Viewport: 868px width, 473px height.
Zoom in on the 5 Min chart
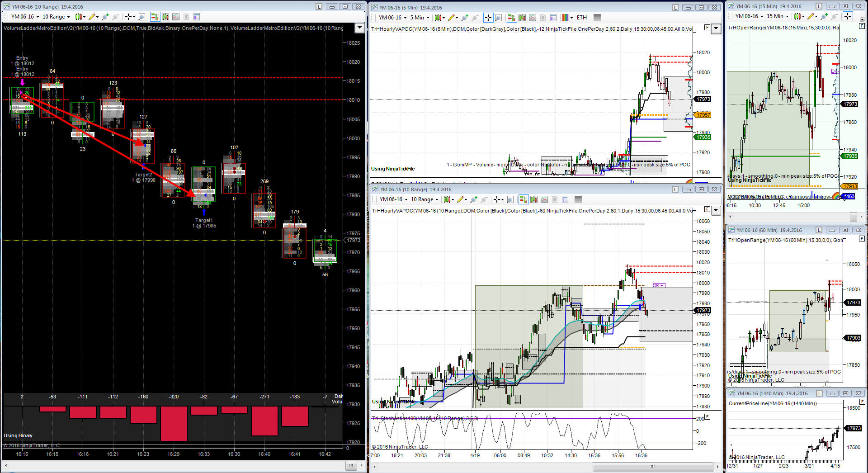point(464,18)
